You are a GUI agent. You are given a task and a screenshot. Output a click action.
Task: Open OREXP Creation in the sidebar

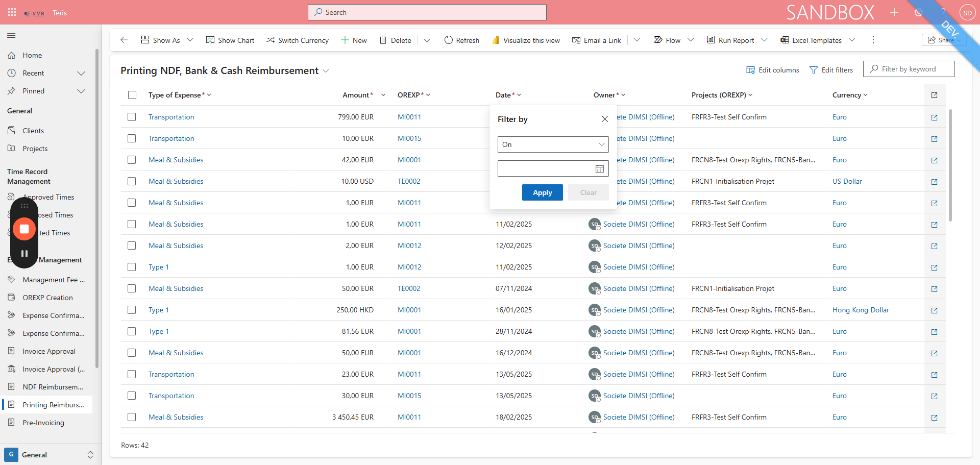tap(47, 298)
